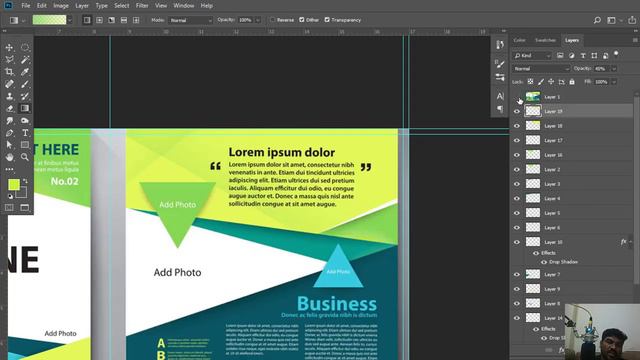The width and height of the screenshot is (640, 360).
Task: Select the Pen tool
Action: [9, 133]
